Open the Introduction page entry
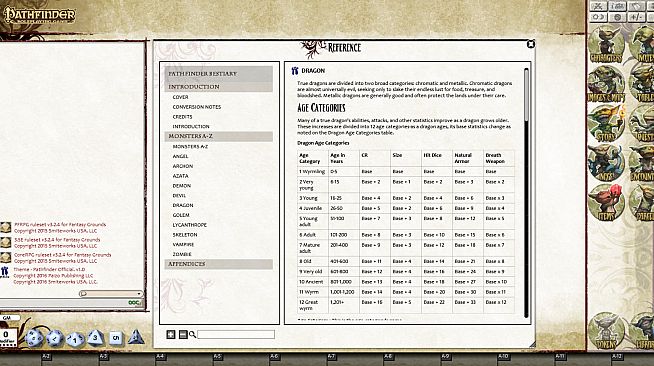 [191, 126]
